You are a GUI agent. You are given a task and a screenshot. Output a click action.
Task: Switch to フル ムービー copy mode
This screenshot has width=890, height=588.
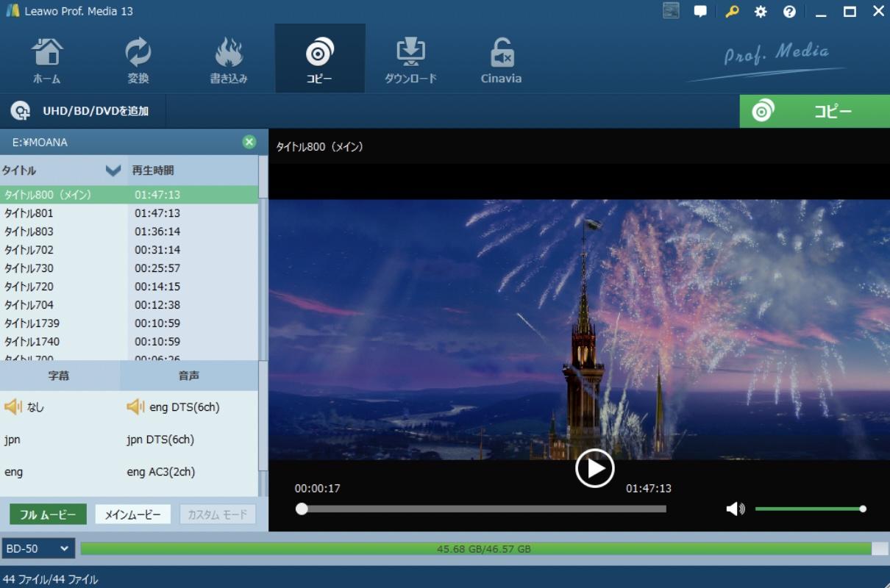[x=48, y=514]
